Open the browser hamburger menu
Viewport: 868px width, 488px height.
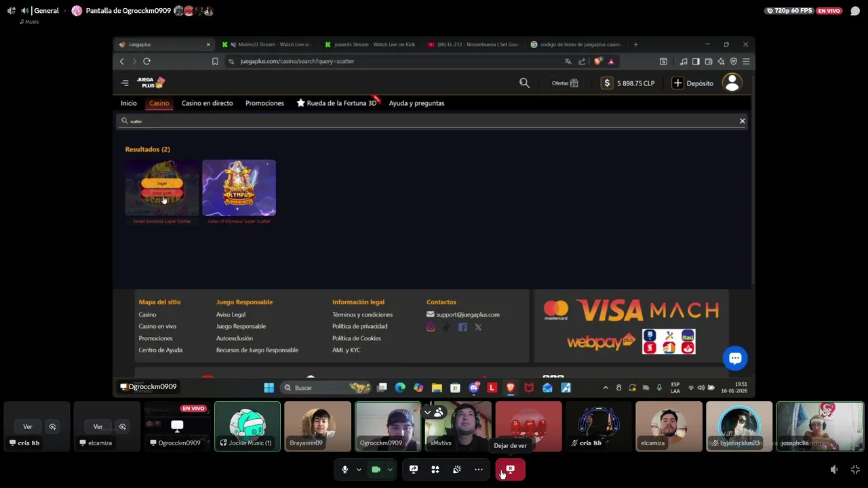click(746, 61)
